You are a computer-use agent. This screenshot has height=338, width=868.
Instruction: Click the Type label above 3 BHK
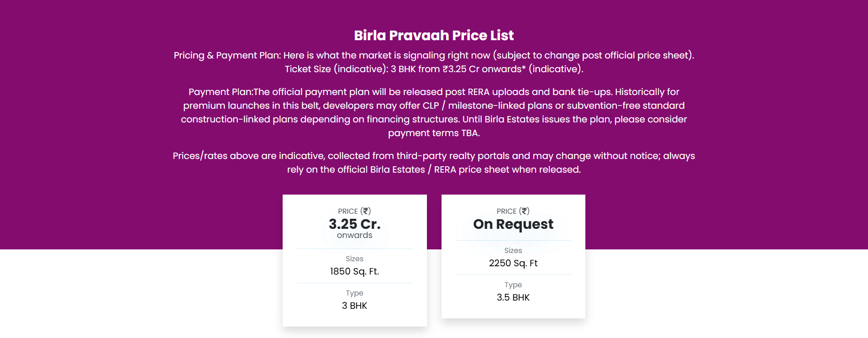354,293
